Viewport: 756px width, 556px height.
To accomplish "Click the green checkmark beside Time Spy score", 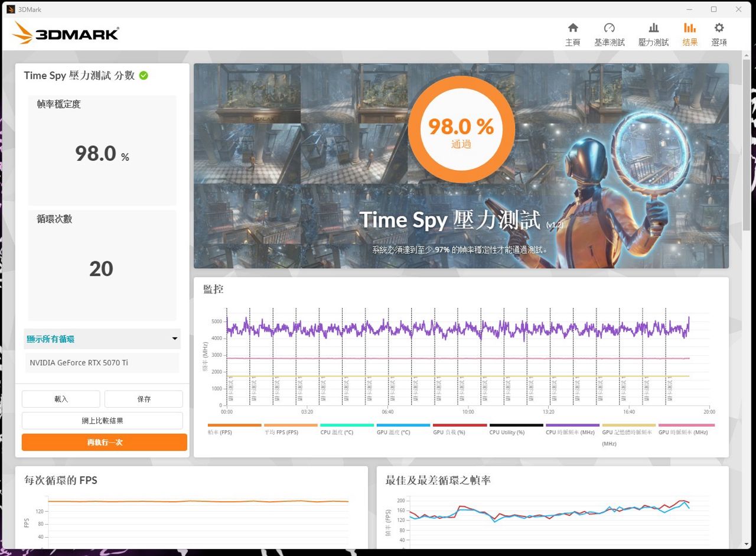I will coord(144,76).
